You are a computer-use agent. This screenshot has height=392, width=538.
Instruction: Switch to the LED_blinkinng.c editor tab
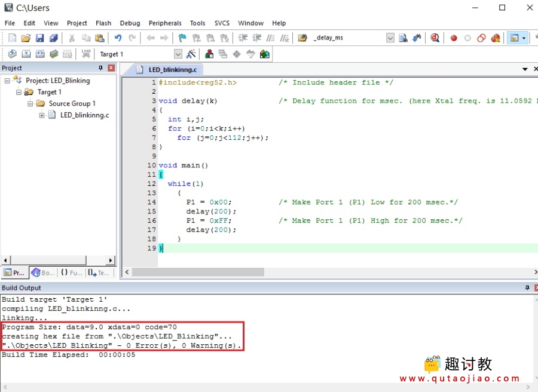point(167,70)
